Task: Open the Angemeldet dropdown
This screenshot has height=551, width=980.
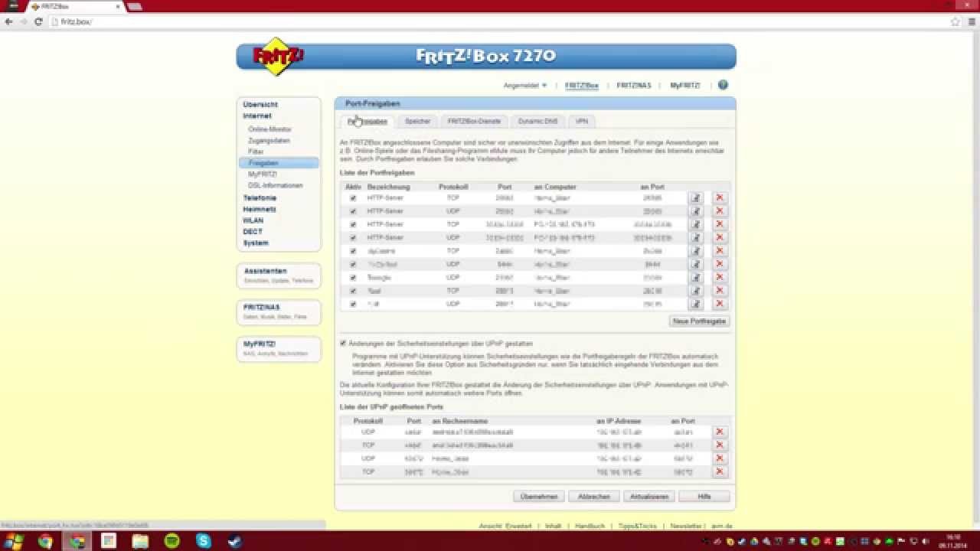Action: click(x=525, y=86)
